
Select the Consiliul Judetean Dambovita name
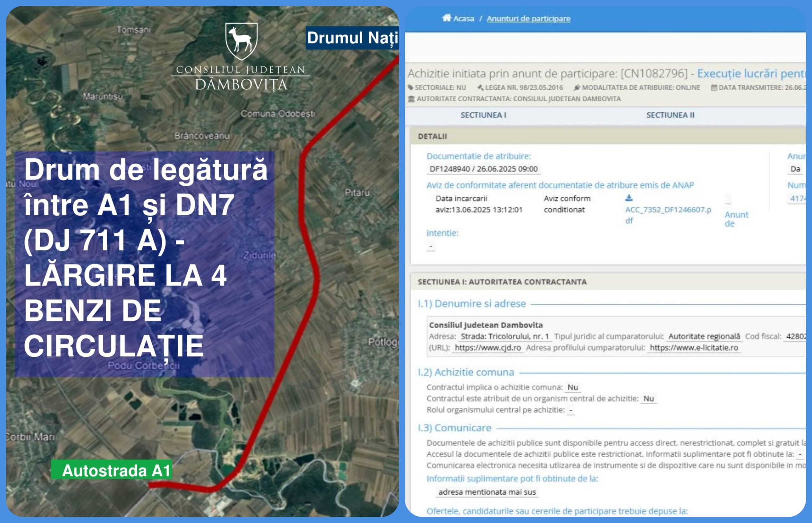click(x=486, y=325)
